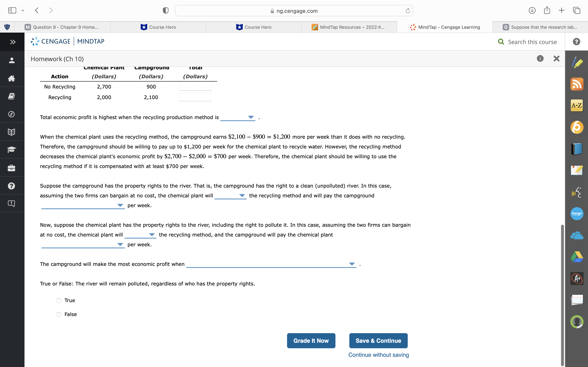Open the A-Z glossary icon
The height and width of the screenshot is (367, 588).
577,105
